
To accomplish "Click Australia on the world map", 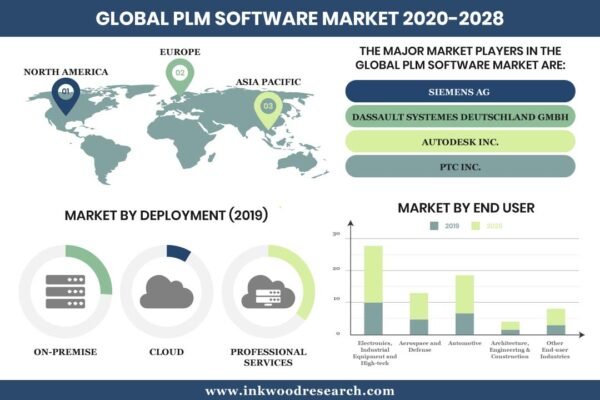I will pos(298,164).
